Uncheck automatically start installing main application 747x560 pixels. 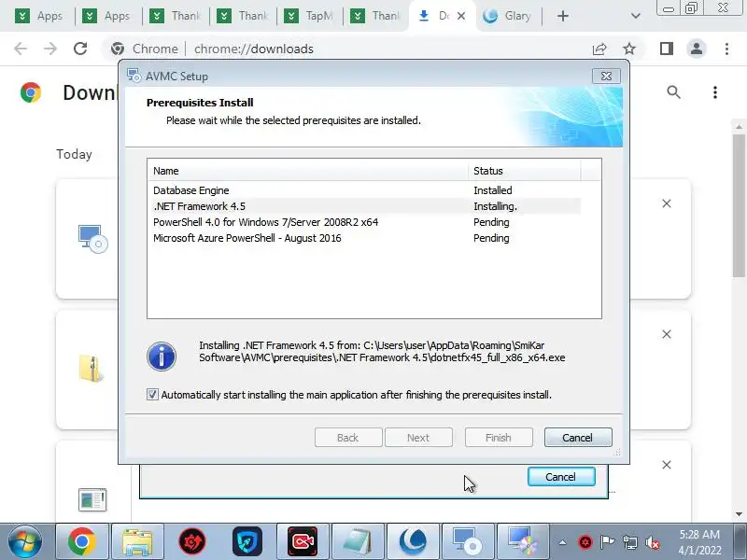click(x=152, y=394)
